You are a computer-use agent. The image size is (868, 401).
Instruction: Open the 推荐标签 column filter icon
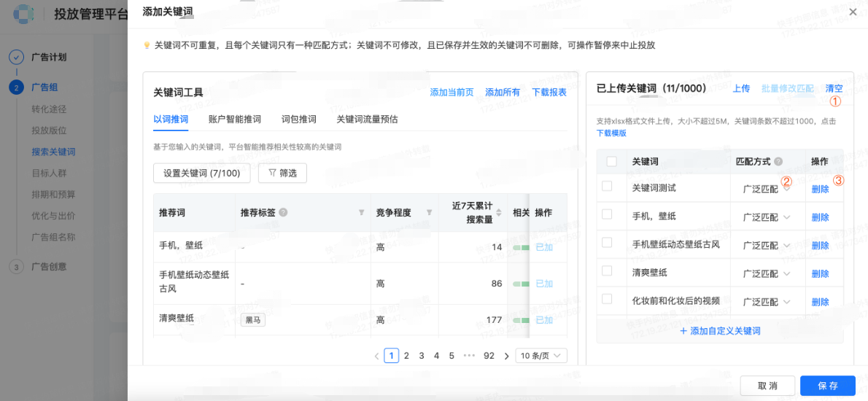tap(362, 212)
